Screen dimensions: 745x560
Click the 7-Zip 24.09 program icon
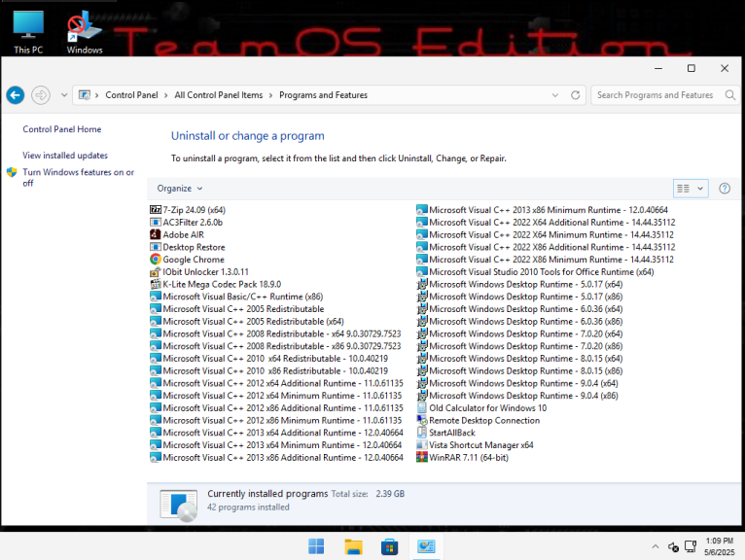click(156, 209)
